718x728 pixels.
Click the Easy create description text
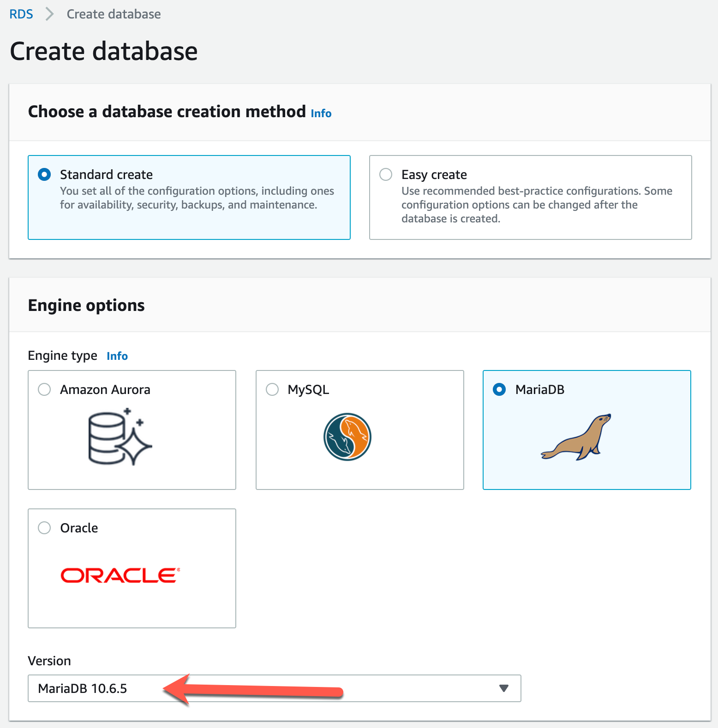click(x=537, y=205)
